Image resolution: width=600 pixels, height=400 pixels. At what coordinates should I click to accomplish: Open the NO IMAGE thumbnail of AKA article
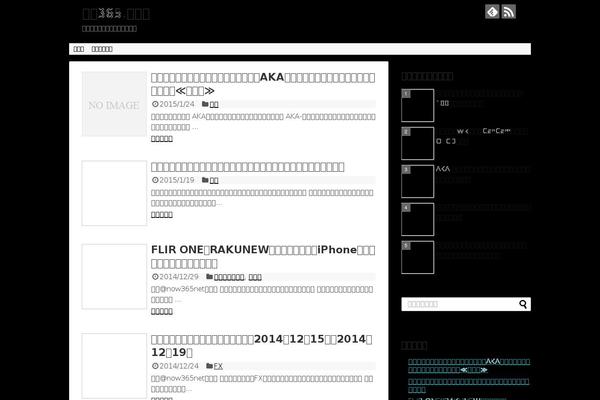[x=114, y=104]
